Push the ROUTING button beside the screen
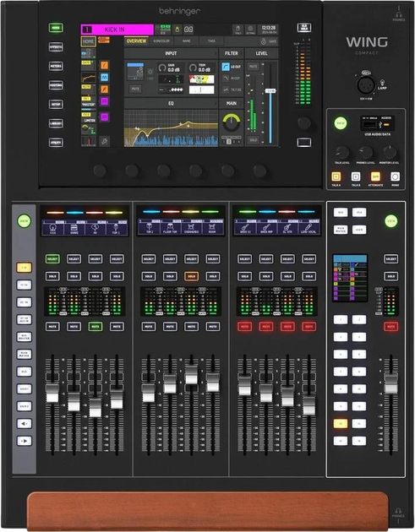 [56, 85]
